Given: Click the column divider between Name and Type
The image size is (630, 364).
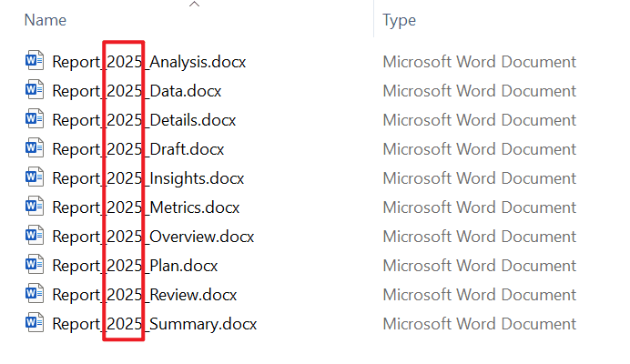Looking at the screenshot, I should [x=373, y=18].
